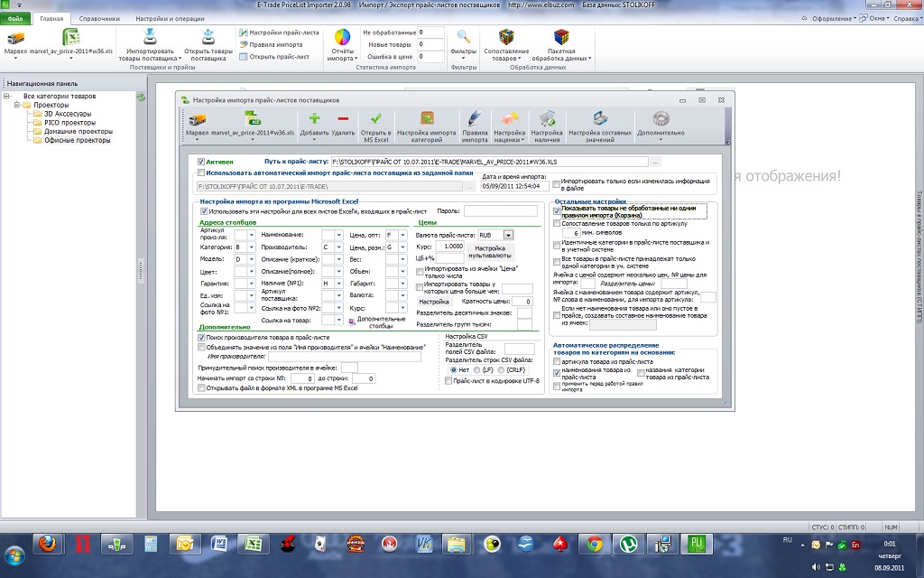Open Настройка составных значений icon
Image resolution: width=924 pixels, height=578 pixels.
600,118
